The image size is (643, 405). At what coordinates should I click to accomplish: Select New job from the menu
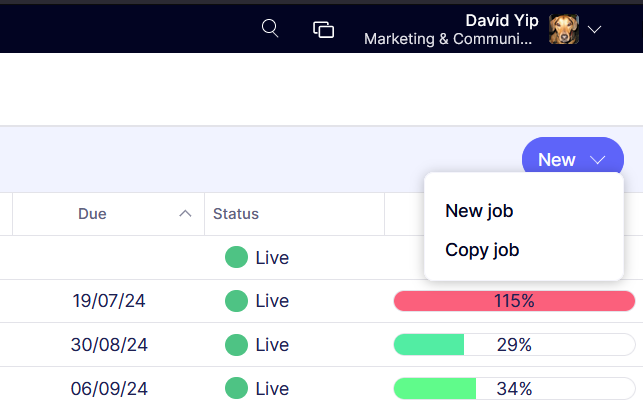tap(479, 211)
